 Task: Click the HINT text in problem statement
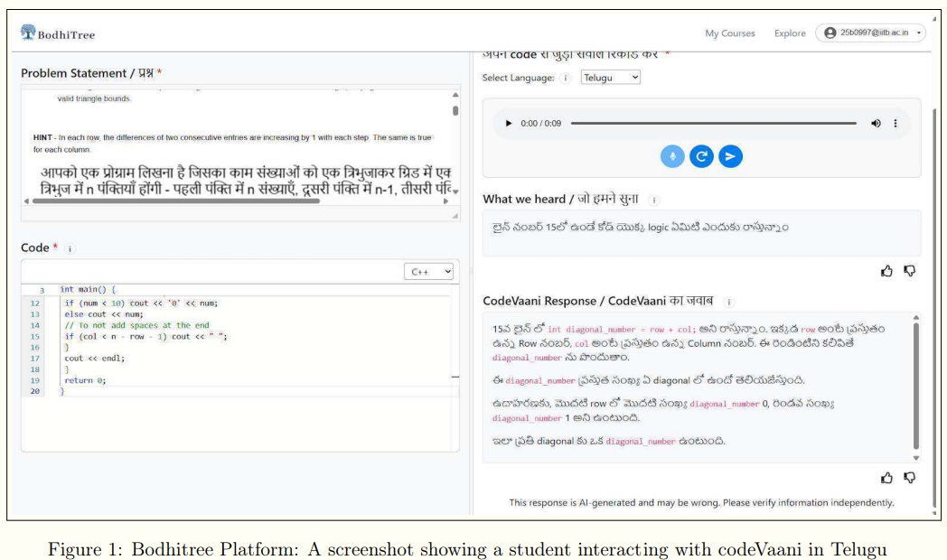coord(232,144)
